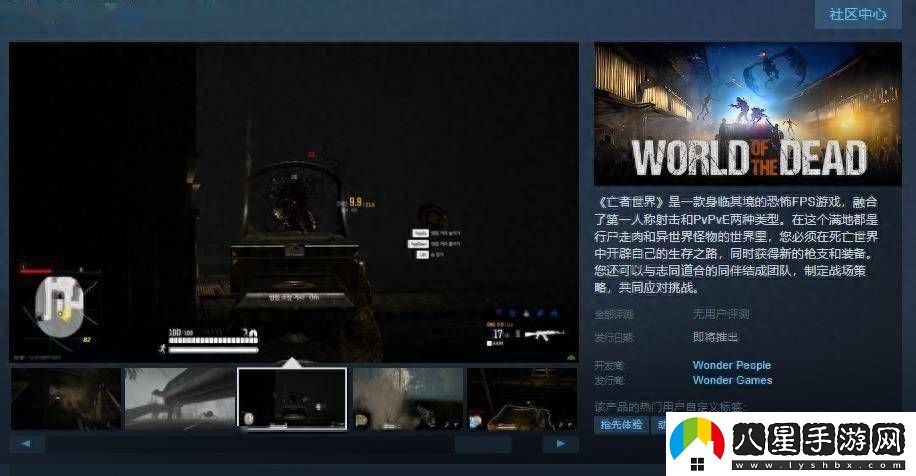916x476 pixels.
Task: Select the first dark corridor screenshot thumbnail
Action: [x=66, y=398]
